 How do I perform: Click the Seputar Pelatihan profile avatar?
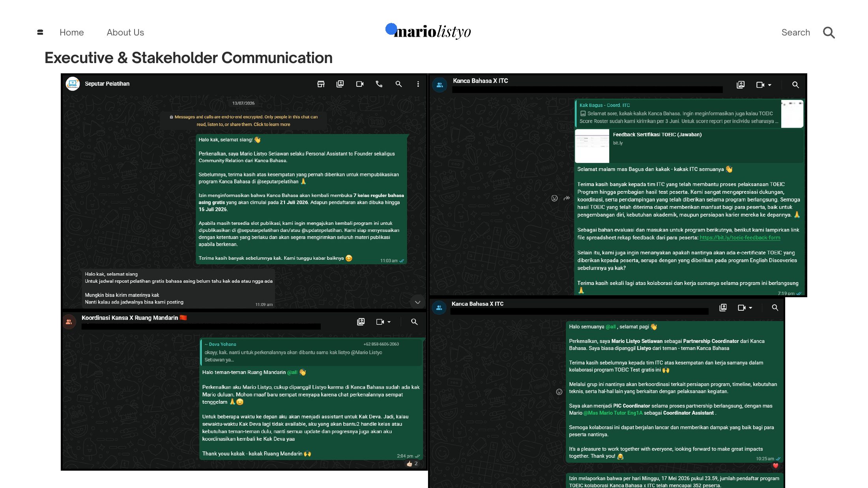point(73,84)
